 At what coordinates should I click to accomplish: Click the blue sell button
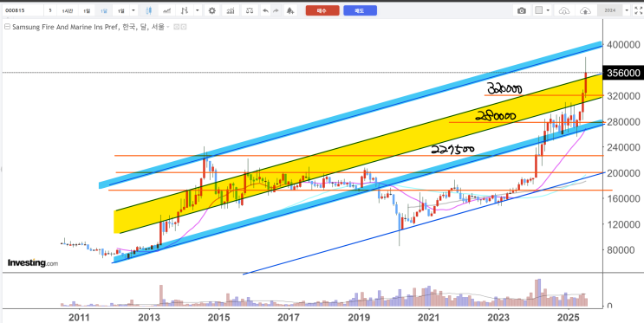pyautogui.click(x=360, y=10)
